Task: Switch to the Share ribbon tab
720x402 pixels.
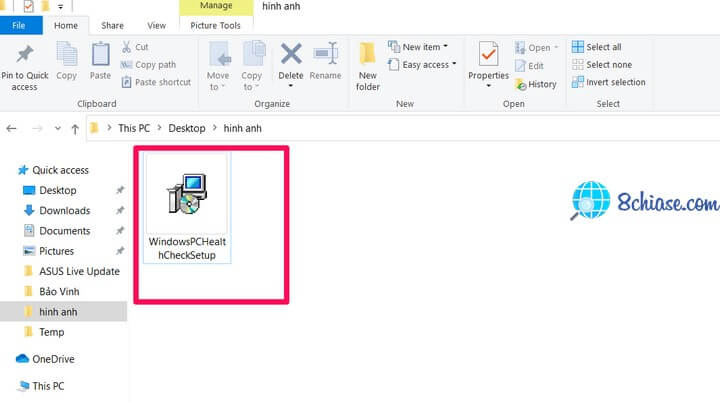Action: click(113, 25)
